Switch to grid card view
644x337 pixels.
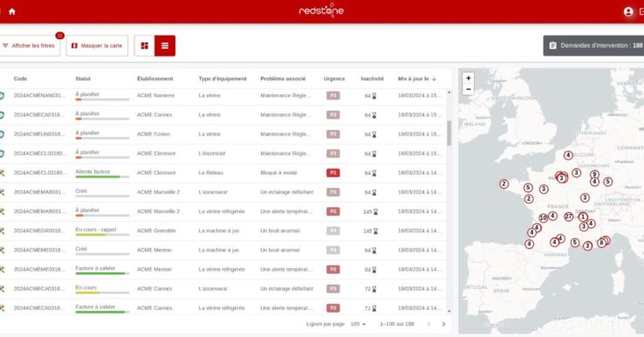coord(145,45)
